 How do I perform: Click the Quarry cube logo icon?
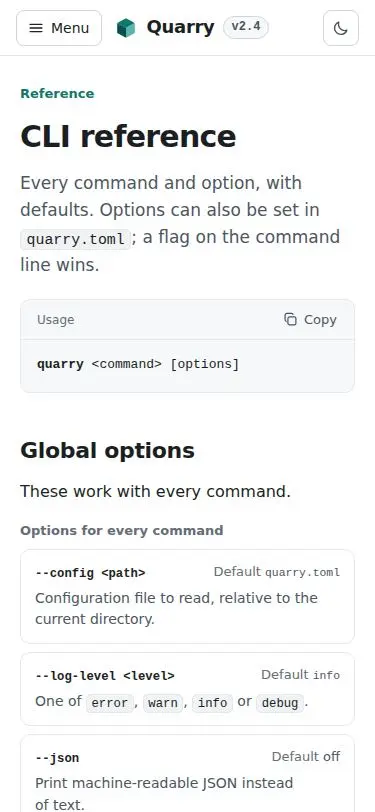pos(126,28)
